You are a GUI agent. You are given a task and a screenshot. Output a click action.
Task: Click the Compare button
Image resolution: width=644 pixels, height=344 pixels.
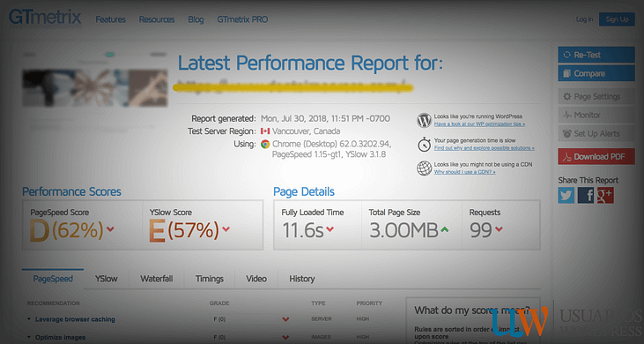point(596,73)
